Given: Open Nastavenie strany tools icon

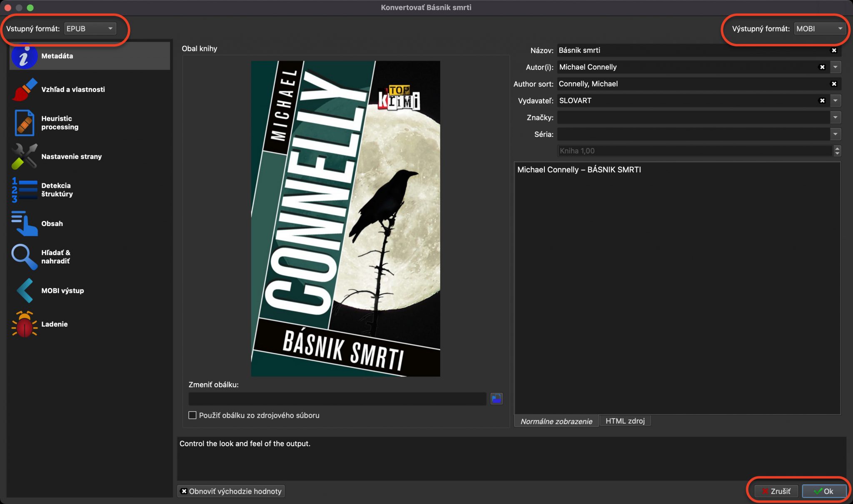Looking at the screenshot, I should tap(24, 156).
